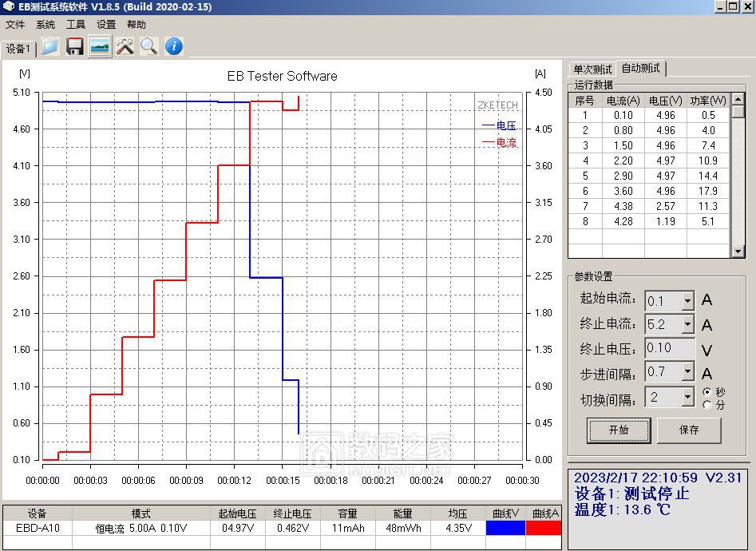
Task: Open the About info icon
Action: 172,46
